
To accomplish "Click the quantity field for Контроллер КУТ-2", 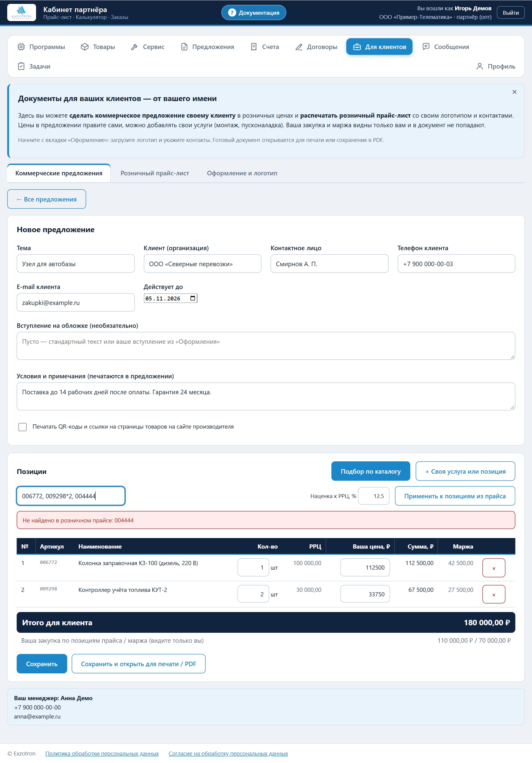I will click(253, 594).
